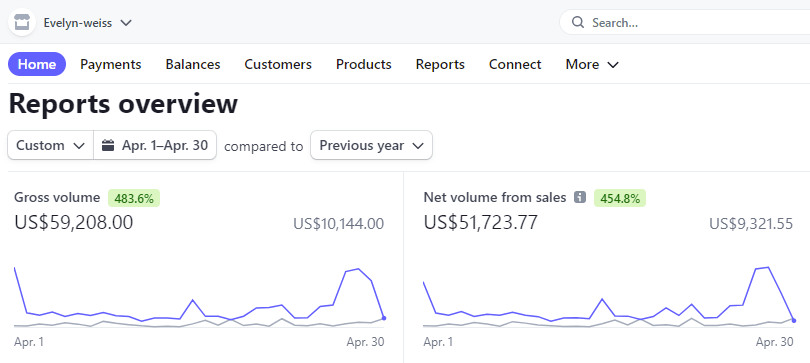Click the US$10,144.00 previous gross amount
The image size is (810, 363).
coord(339,224)
